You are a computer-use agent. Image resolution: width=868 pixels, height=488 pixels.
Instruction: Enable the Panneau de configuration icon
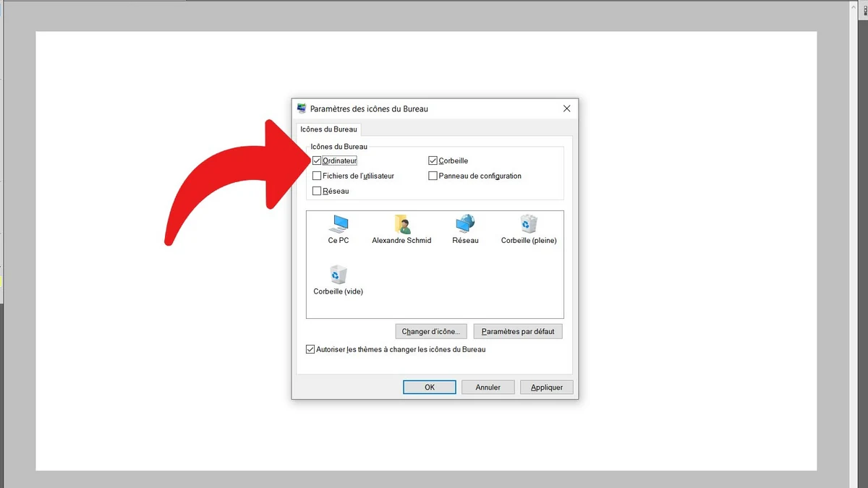[x=432, y=175]
